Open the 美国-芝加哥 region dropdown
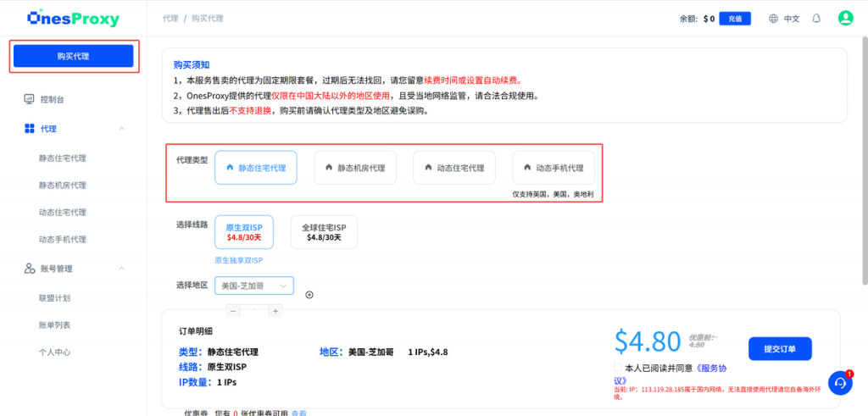Viewport: 868px width, 416px height. pos(254,286)
